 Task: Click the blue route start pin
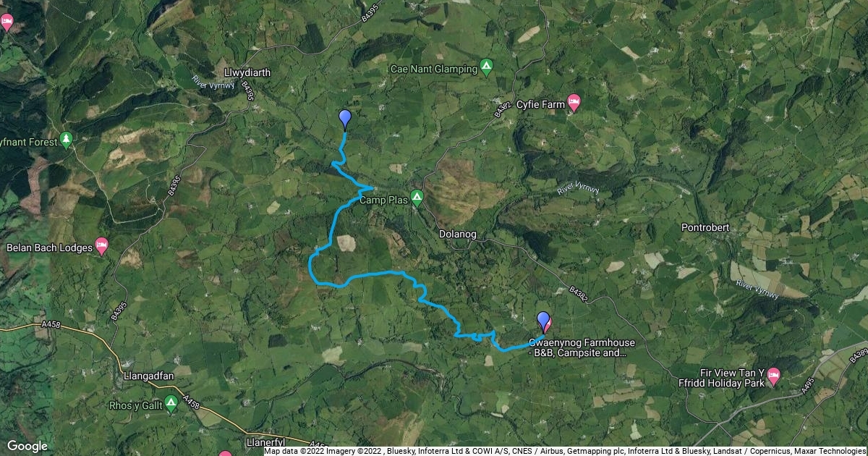coord(345,119)
